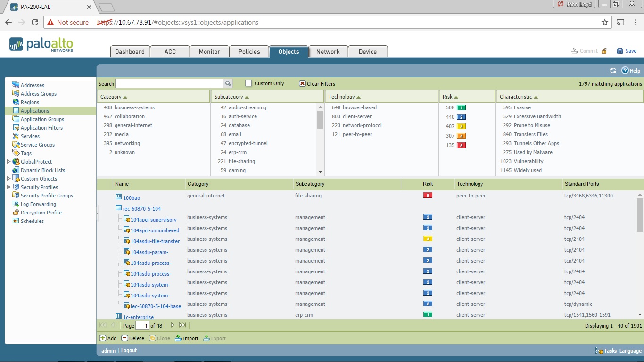The width and height of the screenshot is (644, 362).
Task: Click the search magnifier icon
Action: coord(228,83)
